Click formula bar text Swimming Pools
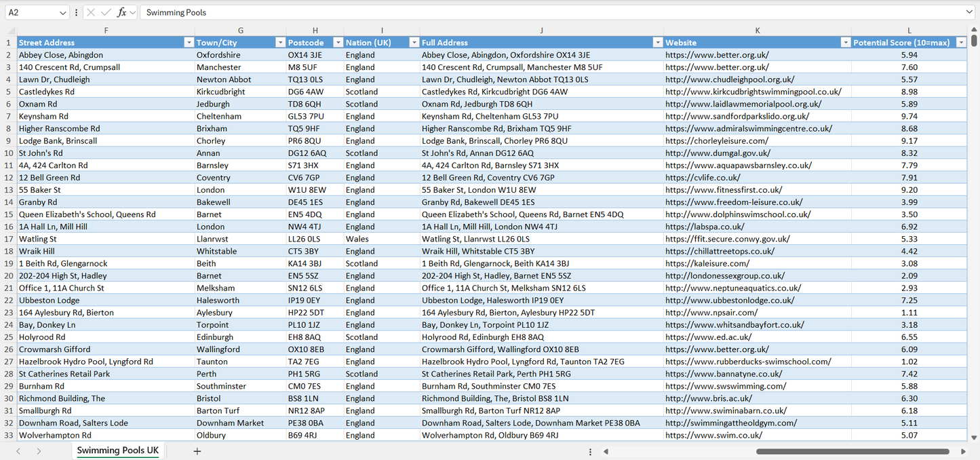 (176, 12)
